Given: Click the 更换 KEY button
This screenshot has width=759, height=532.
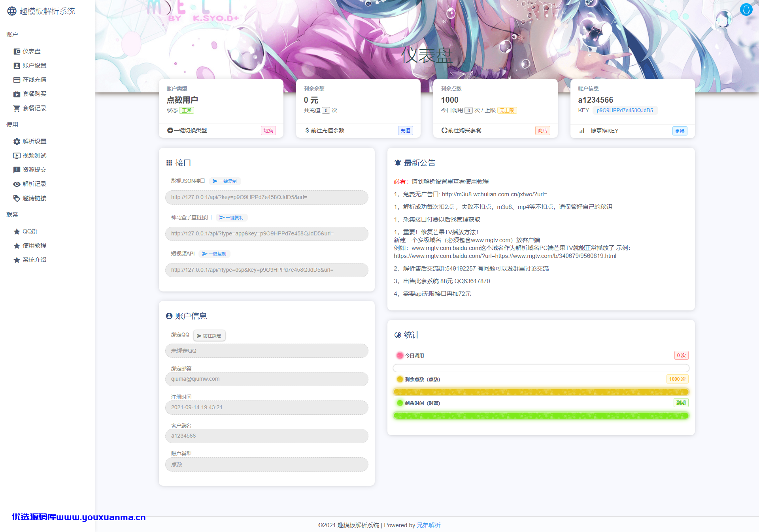Looking at the screenshot, I should point(680,131).
